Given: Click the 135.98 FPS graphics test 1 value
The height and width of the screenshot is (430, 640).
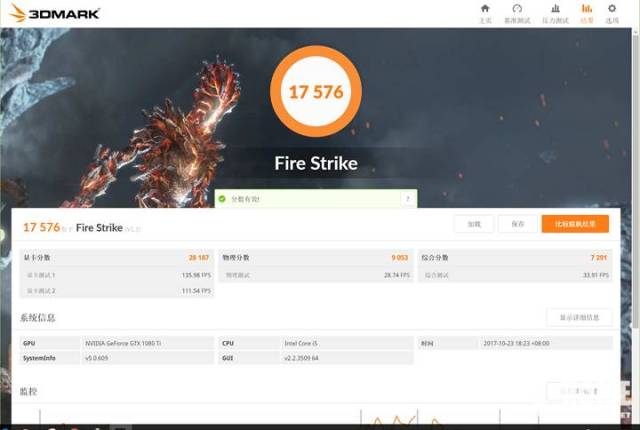Looking at the screenshot, I should coord(196,275).
